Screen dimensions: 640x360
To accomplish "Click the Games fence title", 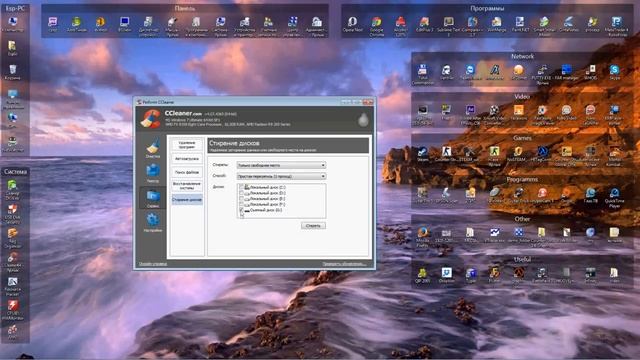I will (x=522, y=138).
